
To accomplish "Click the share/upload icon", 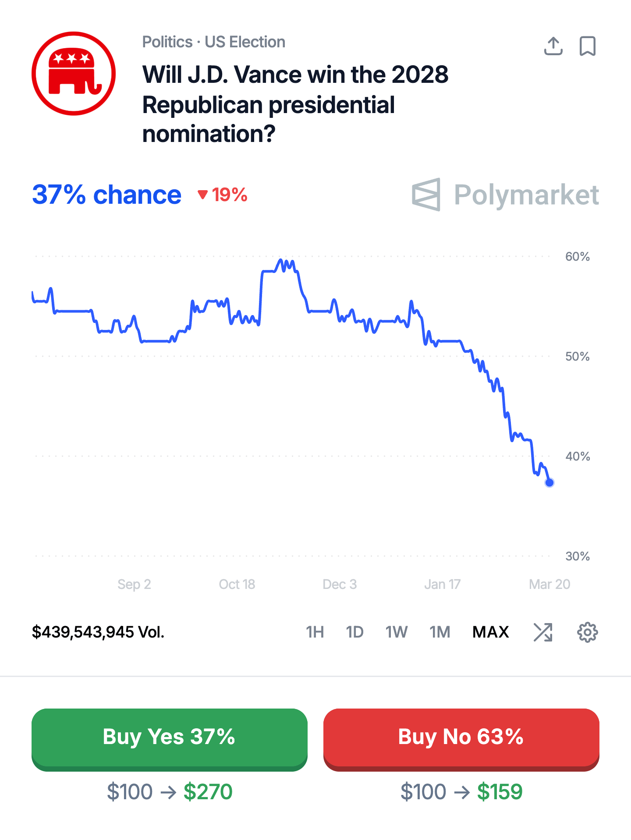I will coord(553,46).
